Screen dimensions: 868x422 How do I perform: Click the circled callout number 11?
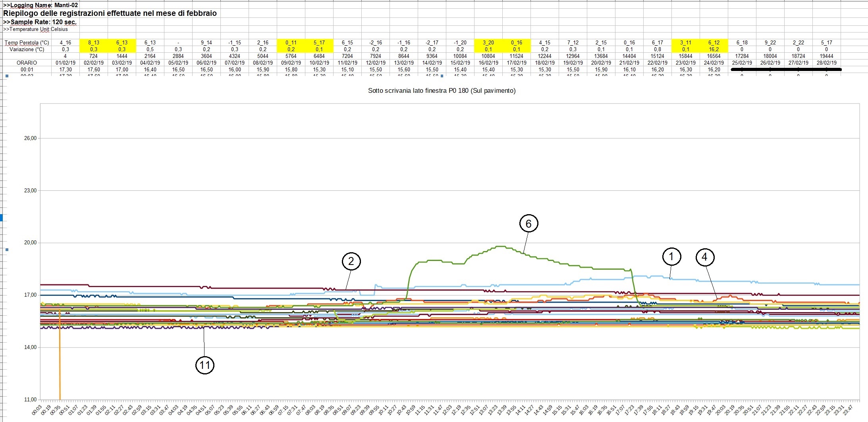[204, 365]
